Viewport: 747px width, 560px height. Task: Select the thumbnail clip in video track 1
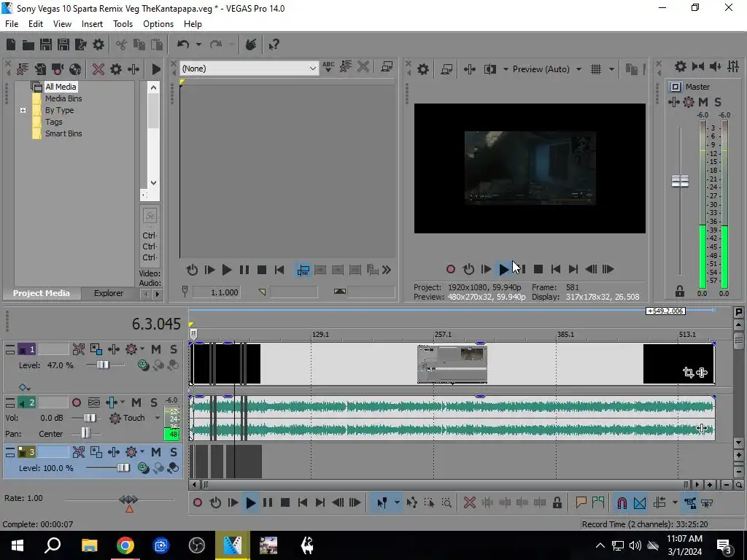[452, 365]
